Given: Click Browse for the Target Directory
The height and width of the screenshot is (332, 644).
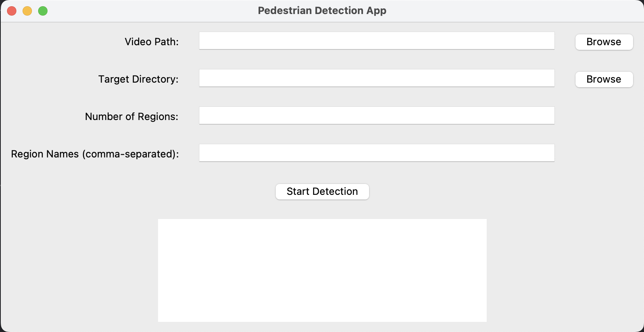Looking at the screenshot, I should point(604,79).
